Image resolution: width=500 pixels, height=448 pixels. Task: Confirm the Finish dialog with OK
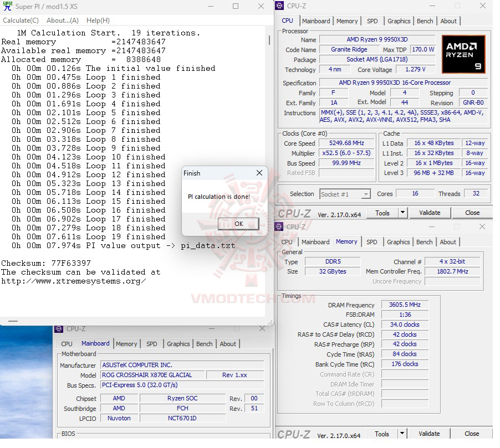(238, 224)
